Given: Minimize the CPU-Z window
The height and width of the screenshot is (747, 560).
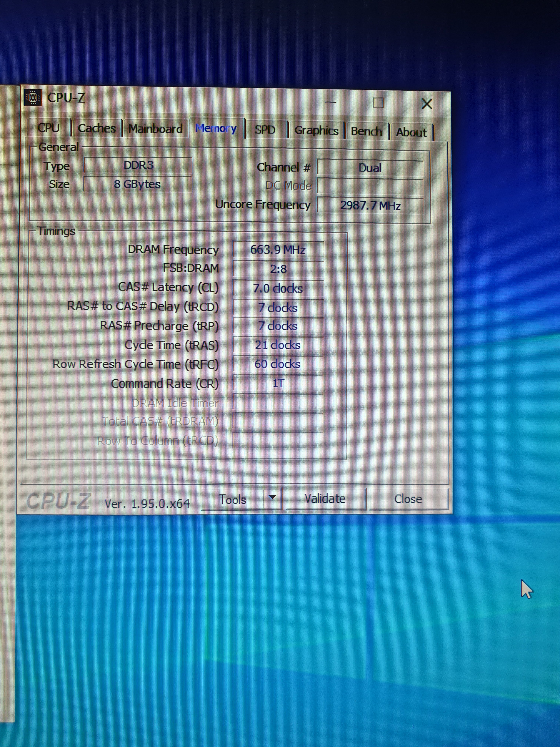Looking at the screenshot, I should 331,102.
